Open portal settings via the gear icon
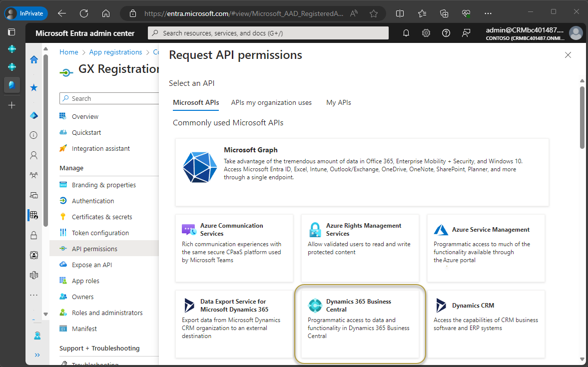Viewport: 588px width, 367px height. tap(426, 33)
